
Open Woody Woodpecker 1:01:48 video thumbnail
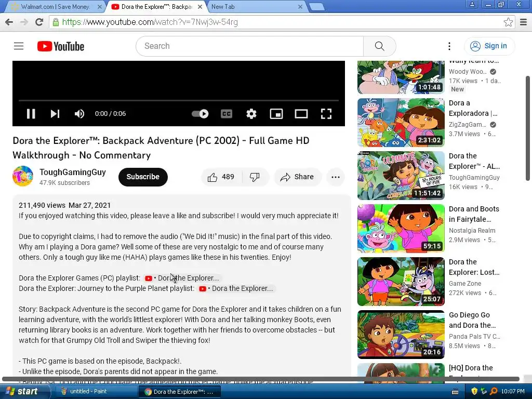pos(401,77)
